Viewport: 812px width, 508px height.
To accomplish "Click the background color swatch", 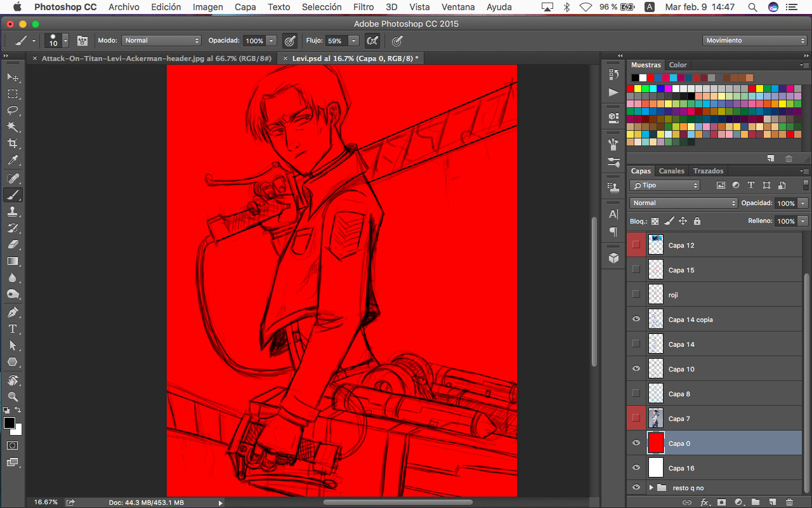I will pyautogui.click(x=18, y=431).
